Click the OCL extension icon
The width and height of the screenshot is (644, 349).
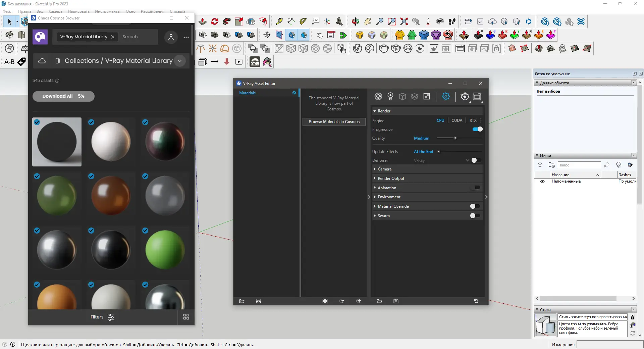(255, 62)
